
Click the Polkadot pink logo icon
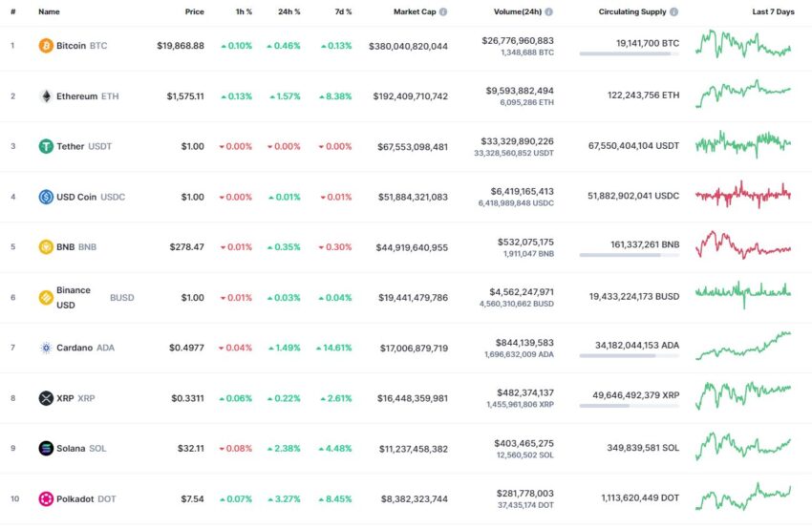[x=46, y=499]
